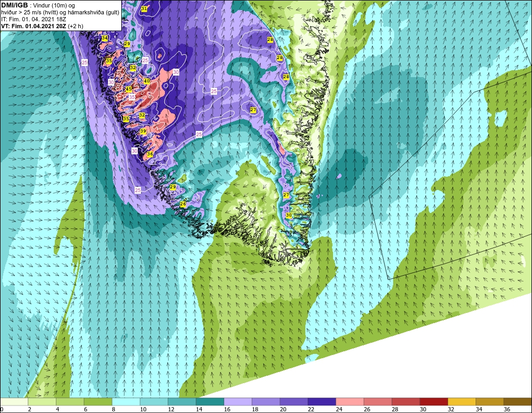
Task: Pick the teal 12–14 m/s legend swatch
Action: pyautogui.click(x=182, y=402)
